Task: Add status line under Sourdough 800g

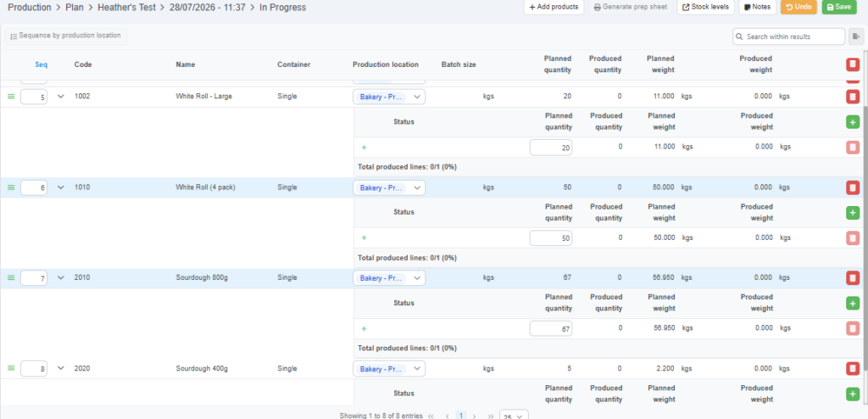Action: 853,303
